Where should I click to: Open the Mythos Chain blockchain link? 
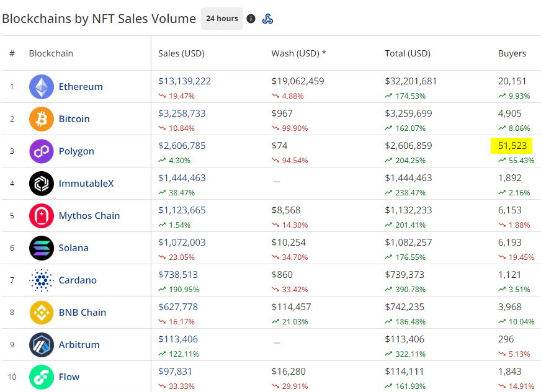point(89,216)
